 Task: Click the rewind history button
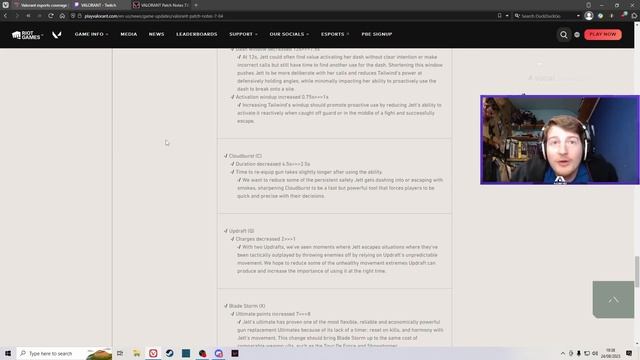coord(28,16)
